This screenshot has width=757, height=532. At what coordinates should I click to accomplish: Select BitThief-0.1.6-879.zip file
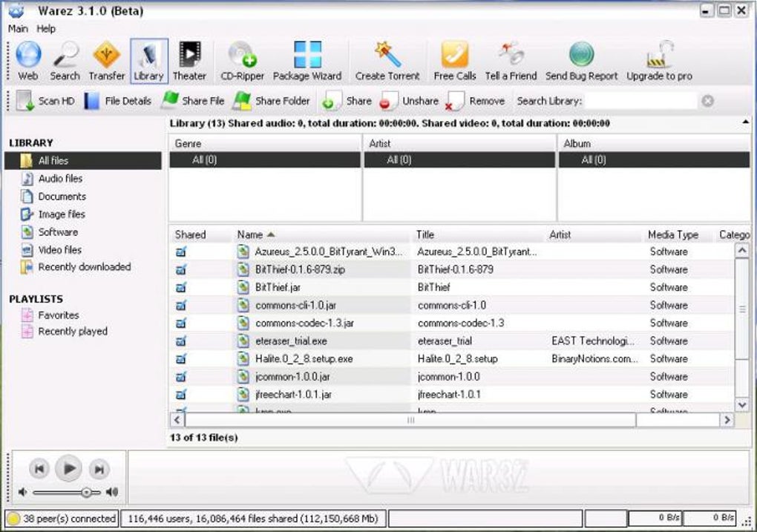coord(300,269)
